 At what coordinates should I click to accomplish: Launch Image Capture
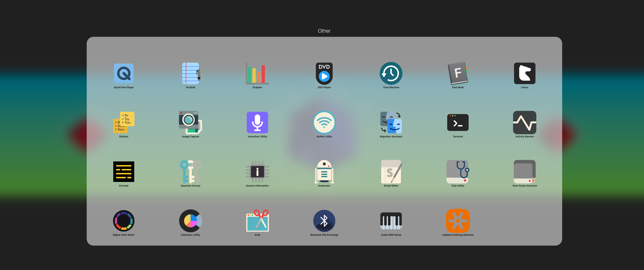191,123
